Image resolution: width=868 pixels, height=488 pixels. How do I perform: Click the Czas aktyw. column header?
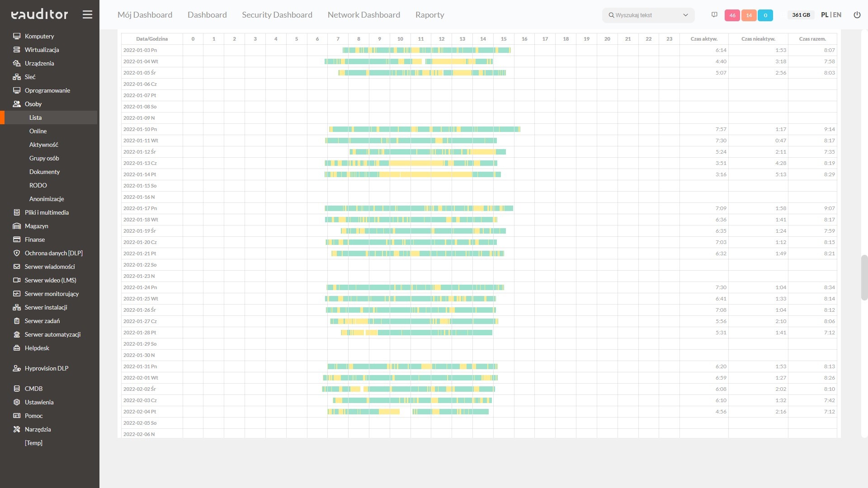click(x=704, y=39)
